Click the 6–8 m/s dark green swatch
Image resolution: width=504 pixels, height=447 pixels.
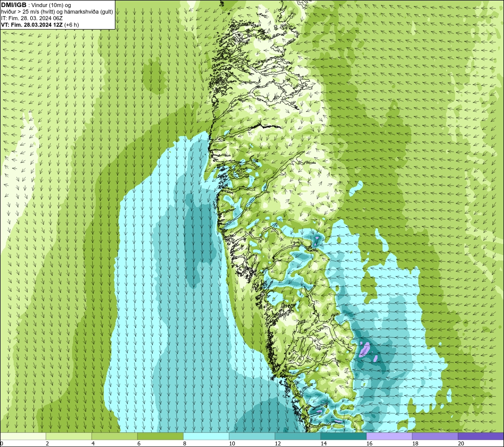(x=160, y=436)
